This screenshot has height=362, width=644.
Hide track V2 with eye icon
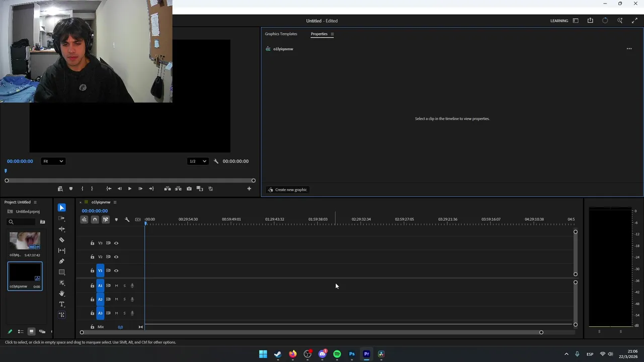pos(116,257)
